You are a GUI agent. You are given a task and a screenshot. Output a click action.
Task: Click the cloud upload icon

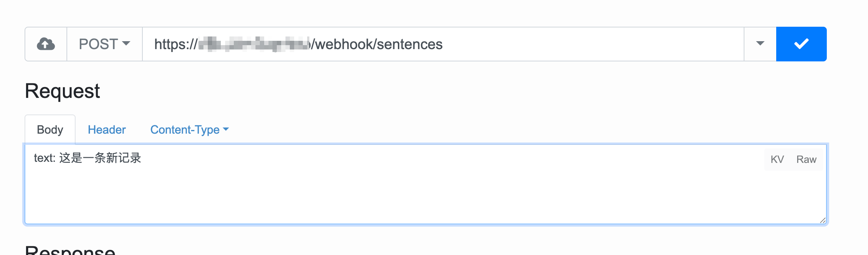[x=46, y=44]
